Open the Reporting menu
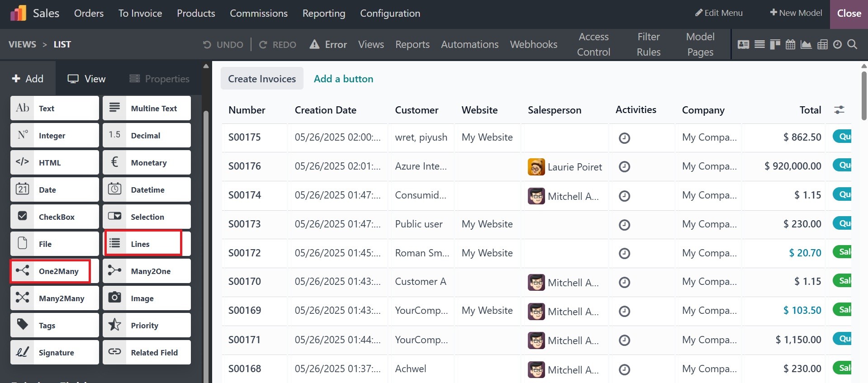The width and height of the screenshot is (868, 383). pyautogui.click(x=323, y=14)
